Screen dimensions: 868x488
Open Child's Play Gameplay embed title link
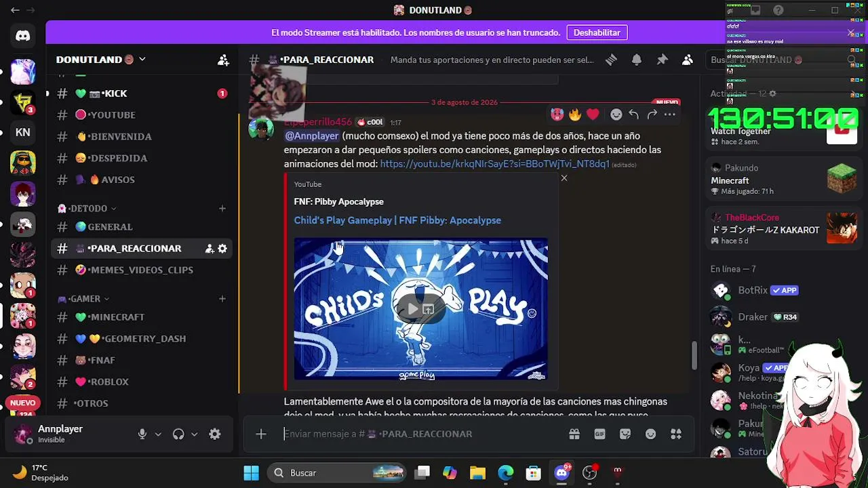397,220
